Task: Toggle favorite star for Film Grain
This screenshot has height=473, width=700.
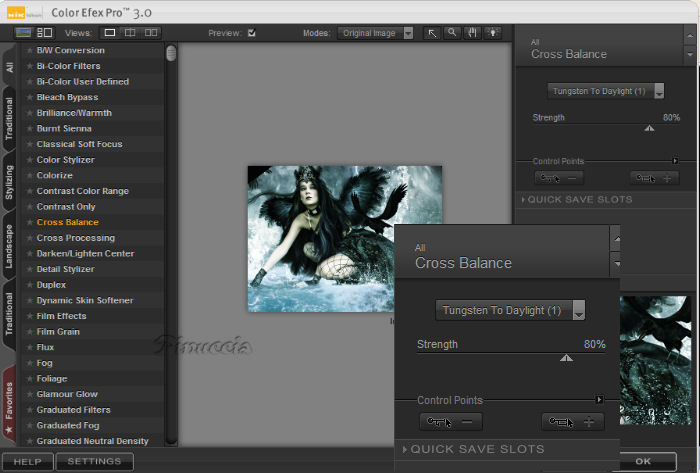Action: [x=29, y=332]
